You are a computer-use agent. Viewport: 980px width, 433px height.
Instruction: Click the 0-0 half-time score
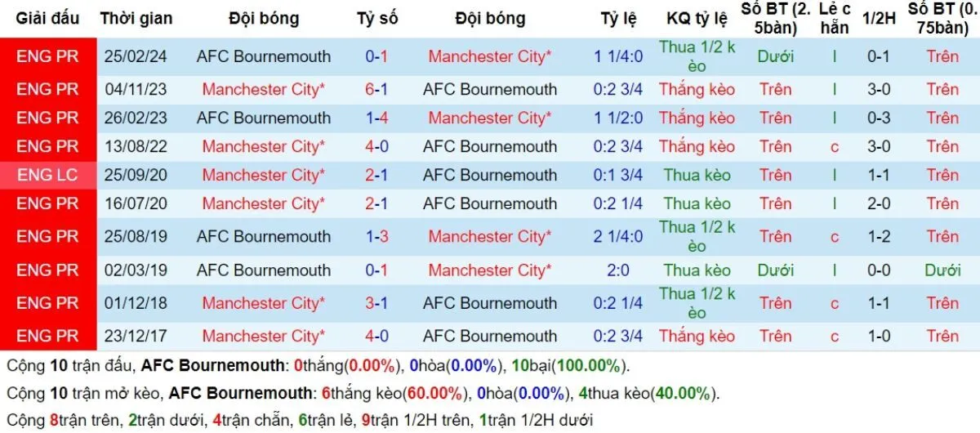pyautogui.click(x=880, y=270)
